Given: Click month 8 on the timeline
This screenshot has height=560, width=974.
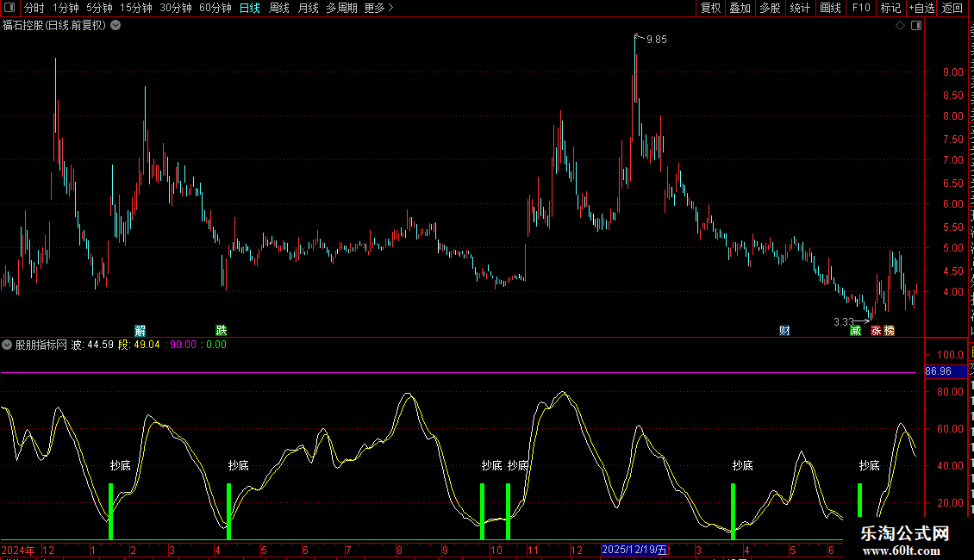Looking at the screenshot, I should click(399, 550).
